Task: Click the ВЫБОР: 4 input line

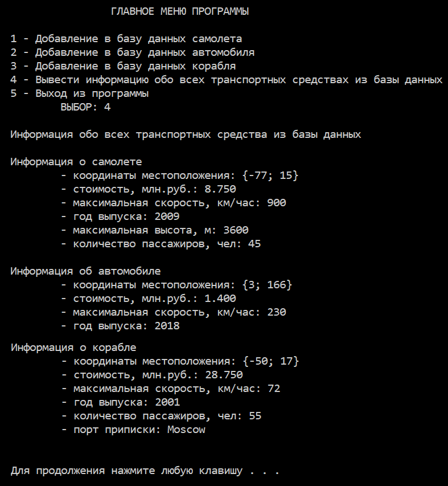Action: coord(86,107)
